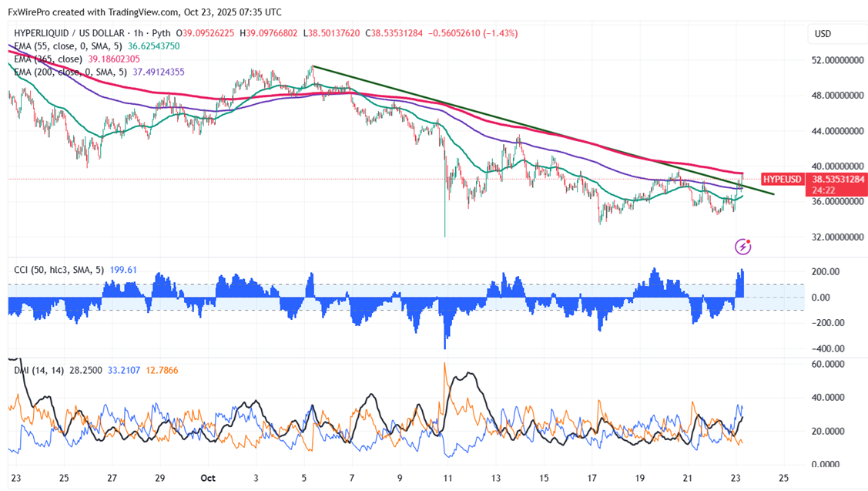This screenshot has width=868, height=491.
Task: Select the dark green descending trendline
Action: (x=542, y=130)
